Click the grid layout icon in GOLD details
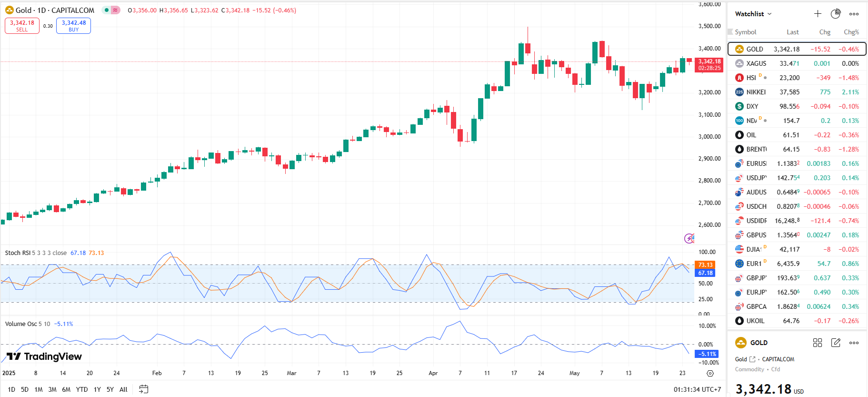The height and width of the screenshot is (397, 868). pyautogui.click(x=818, y=343)
